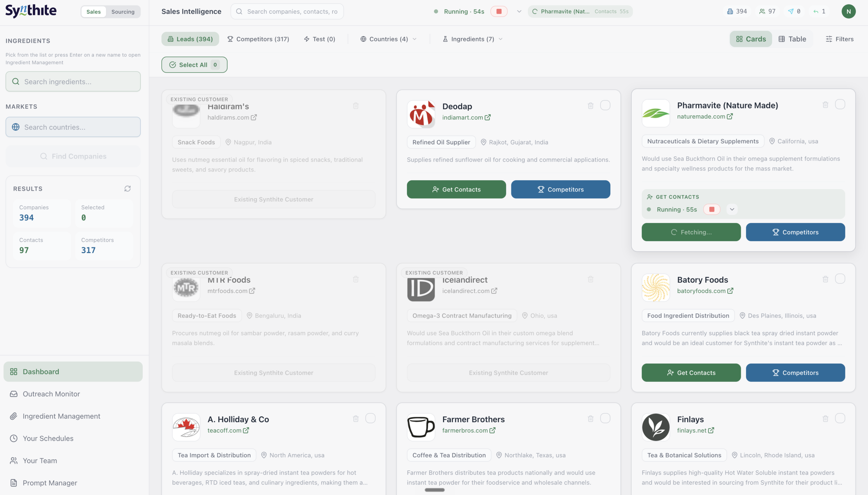Switch to Cards view
The height and width of the screenshot is (495, 868).
tap(751, 39)
